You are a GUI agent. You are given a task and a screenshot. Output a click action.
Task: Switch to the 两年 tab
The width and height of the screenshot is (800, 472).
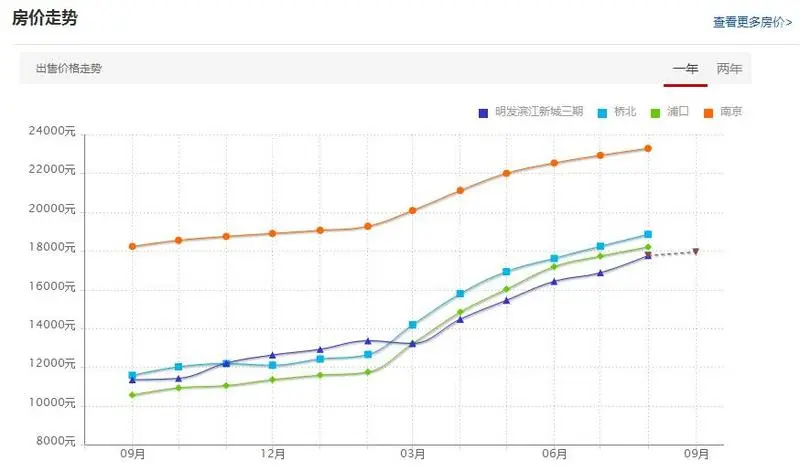click(x=729, y=69)
